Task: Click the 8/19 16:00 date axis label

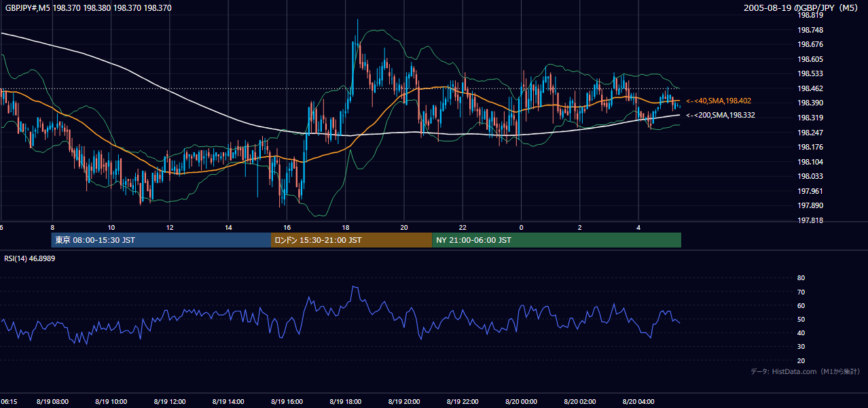Action: pyautogui.click(x=287, y=402)
